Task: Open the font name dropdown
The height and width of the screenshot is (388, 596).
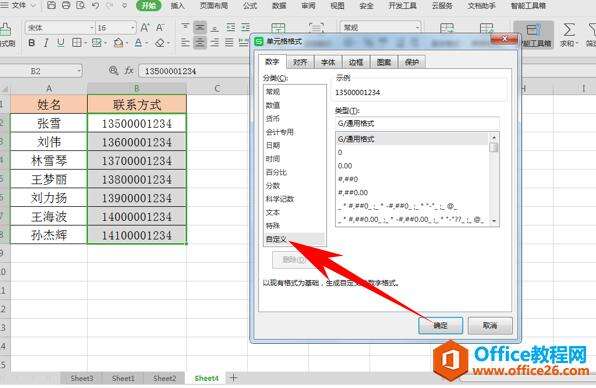Action: click(x=92, y=28)
